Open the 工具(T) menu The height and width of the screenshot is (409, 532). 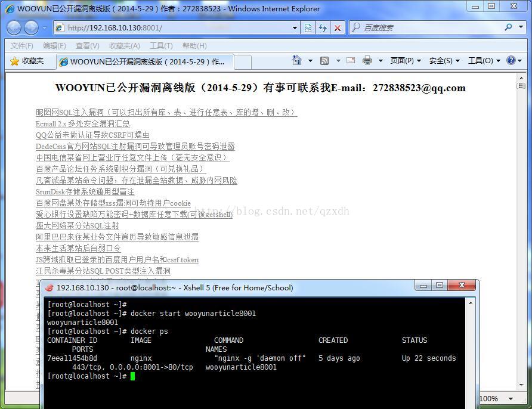pyautogui.click(x=161, y=46)
